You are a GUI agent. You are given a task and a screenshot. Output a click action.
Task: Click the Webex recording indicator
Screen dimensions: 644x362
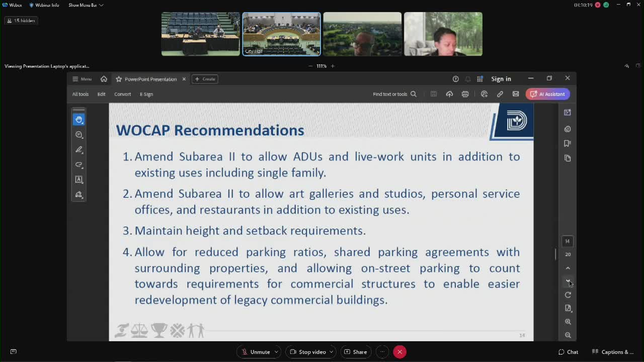(x=597, y=5)
